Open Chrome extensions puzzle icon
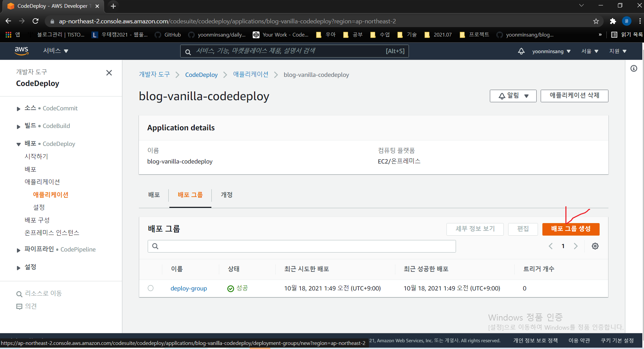The width and height of the screenshot is (644, 349). (x=613, y=21)
